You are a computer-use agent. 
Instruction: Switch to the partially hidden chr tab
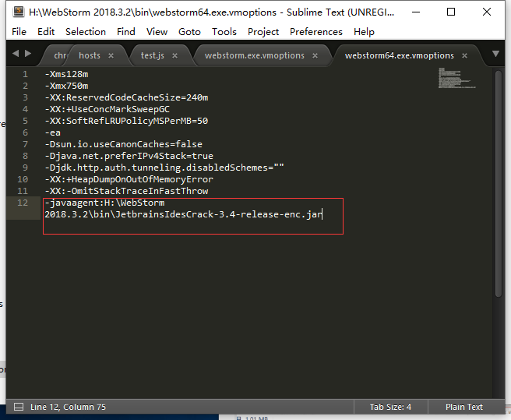coord(60,55)
